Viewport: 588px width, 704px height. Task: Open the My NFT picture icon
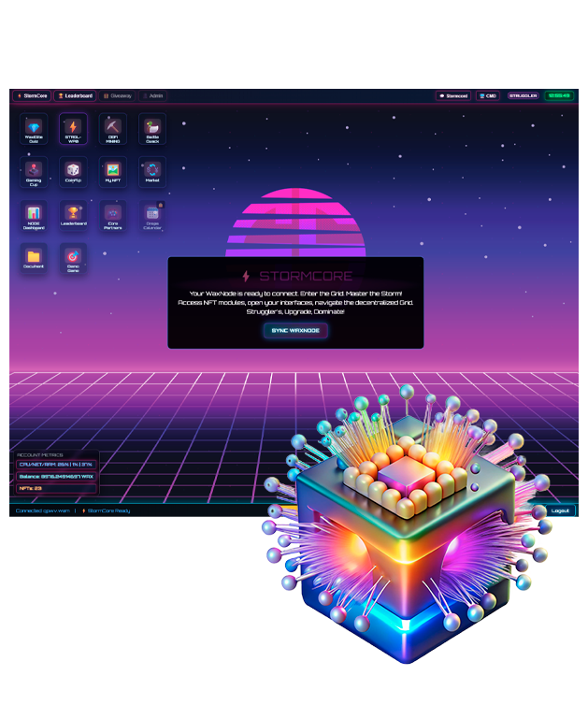[112, 171]
